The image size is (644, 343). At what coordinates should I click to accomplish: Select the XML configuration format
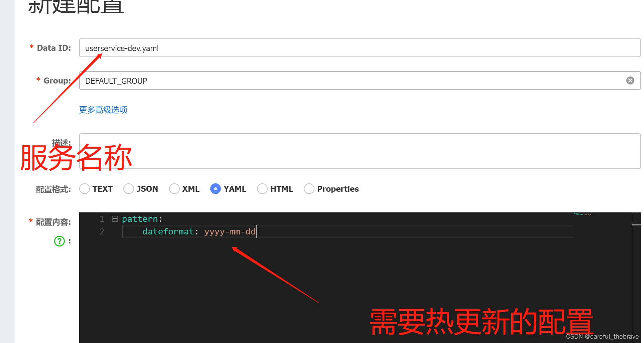pyautogui.click(x=174, y=189)
